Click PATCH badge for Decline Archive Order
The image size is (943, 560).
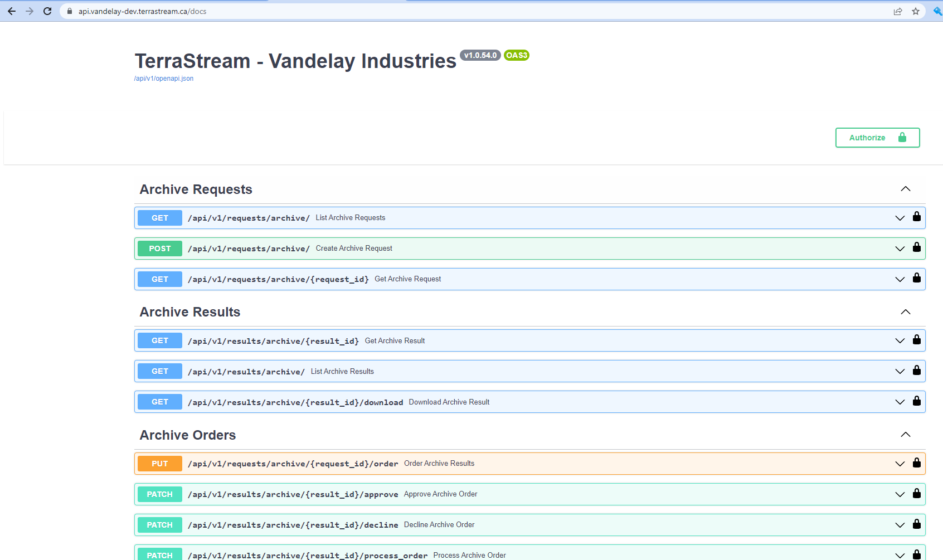coord(160,525)
